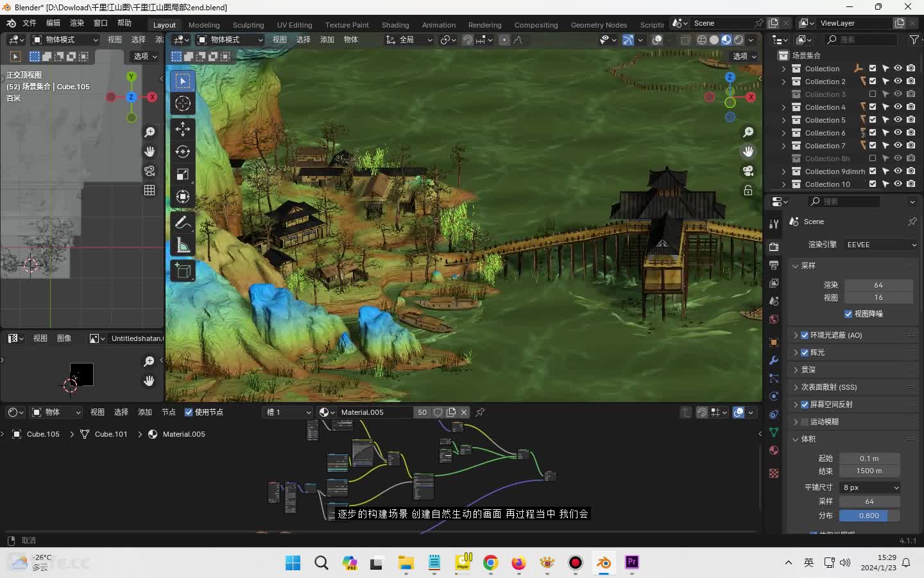Expand the Subsurface Scattering (SSS) panel
Screen dimensions: 924x578
click(796, 387)
